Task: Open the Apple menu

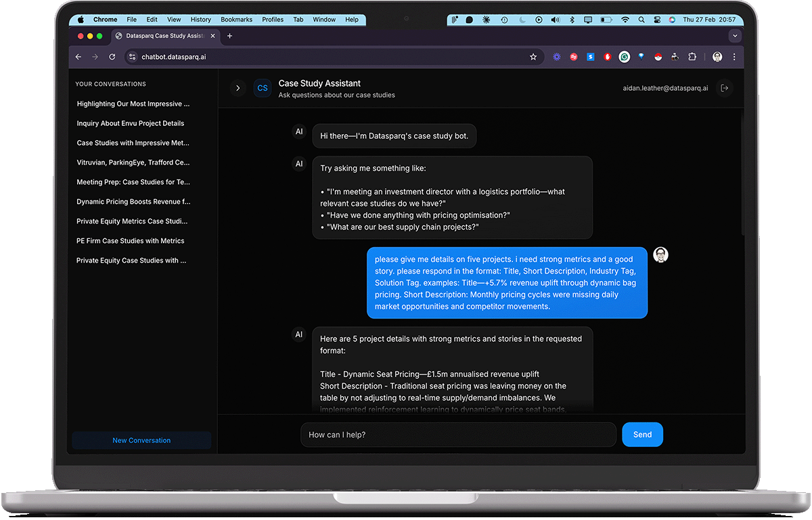Action: [x=81, y=20]
